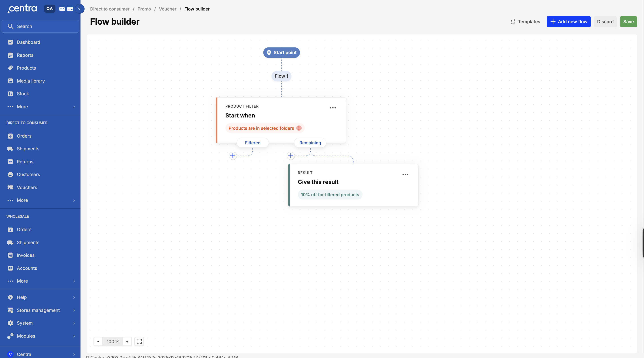Click the red warning icon on filter
644x358 pixels.
pos(299,128)
